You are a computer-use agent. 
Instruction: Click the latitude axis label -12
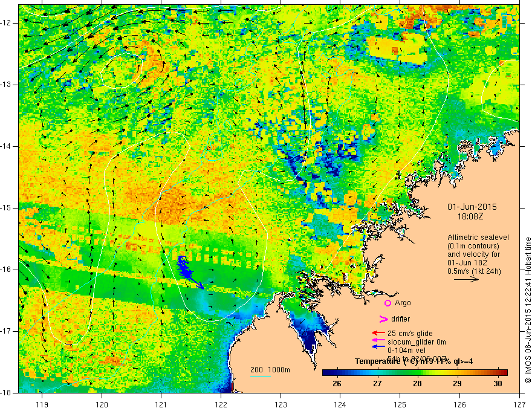click(7, 23)
